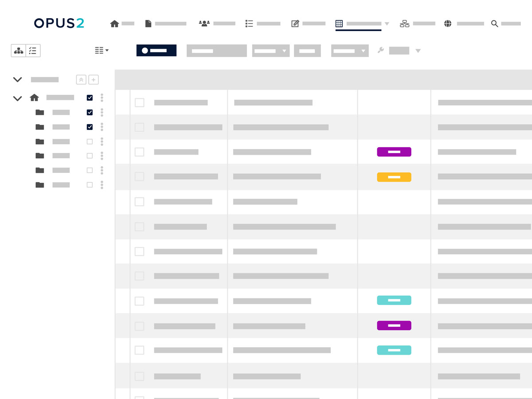
Task: Open the Tasks list icon in the navigation
Action: click(249, 23)
